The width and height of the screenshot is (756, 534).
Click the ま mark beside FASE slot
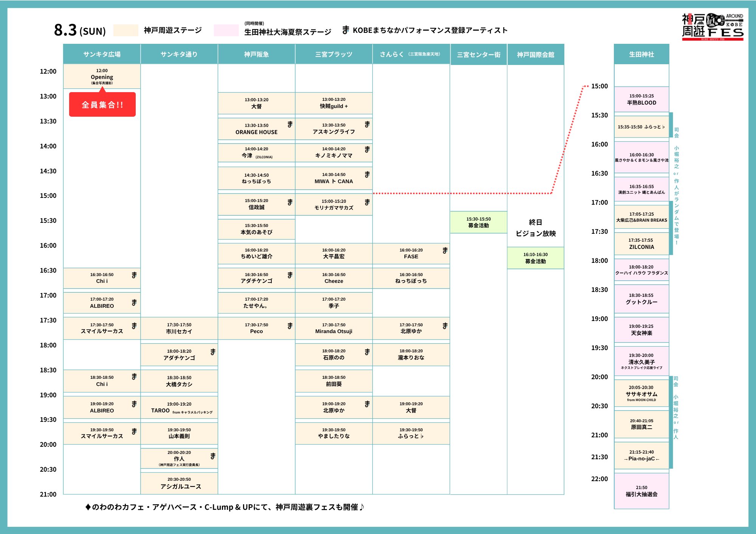(445, 250)
